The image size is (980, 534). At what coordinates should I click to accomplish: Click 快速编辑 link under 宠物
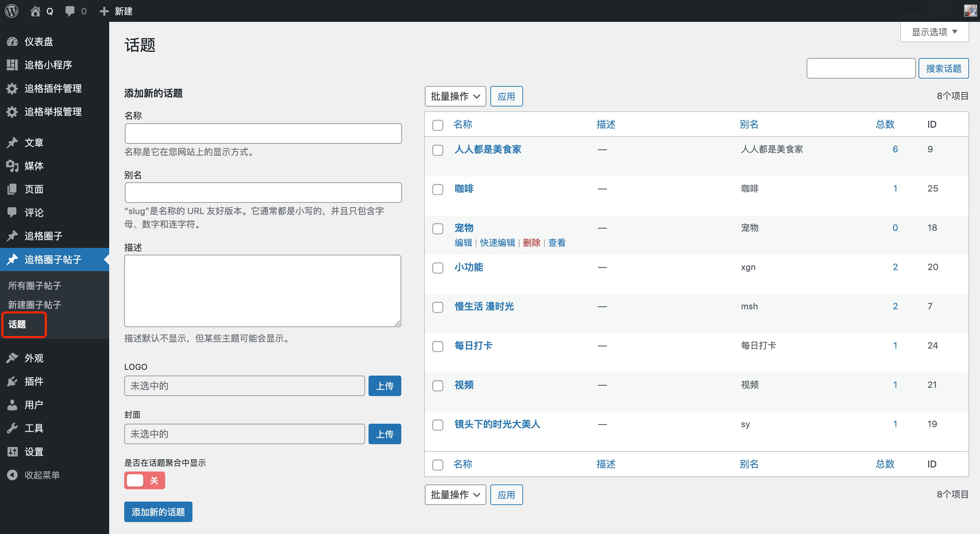[x=497, y=242]
